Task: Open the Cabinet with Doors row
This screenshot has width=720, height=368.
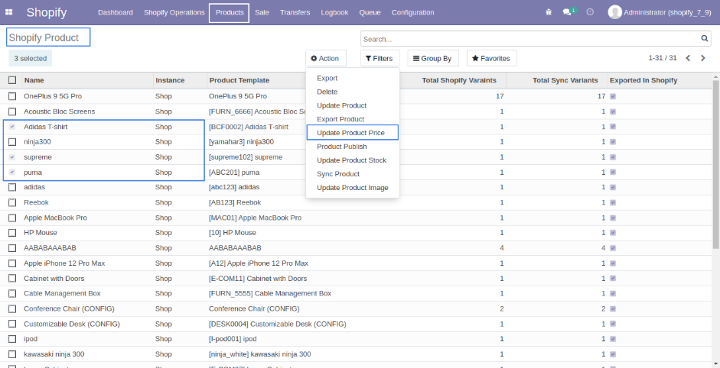Action: tap(356, 278)
